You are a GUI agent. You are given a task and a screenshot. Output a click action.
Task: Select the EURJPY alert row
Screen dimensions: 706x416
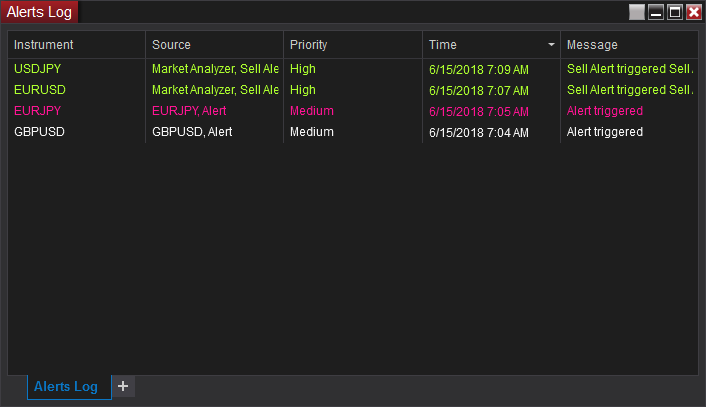pos(38,111)
